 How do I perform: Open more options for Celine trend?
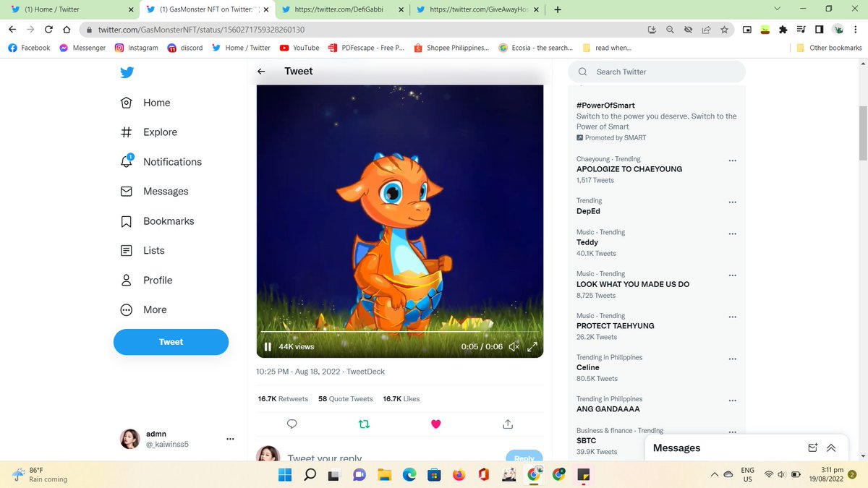click(733, 359)
